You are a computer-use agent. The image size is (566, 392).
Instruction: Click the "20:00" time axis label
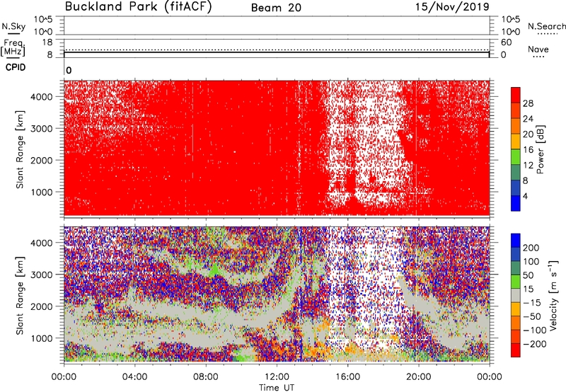tap(418, 377)
